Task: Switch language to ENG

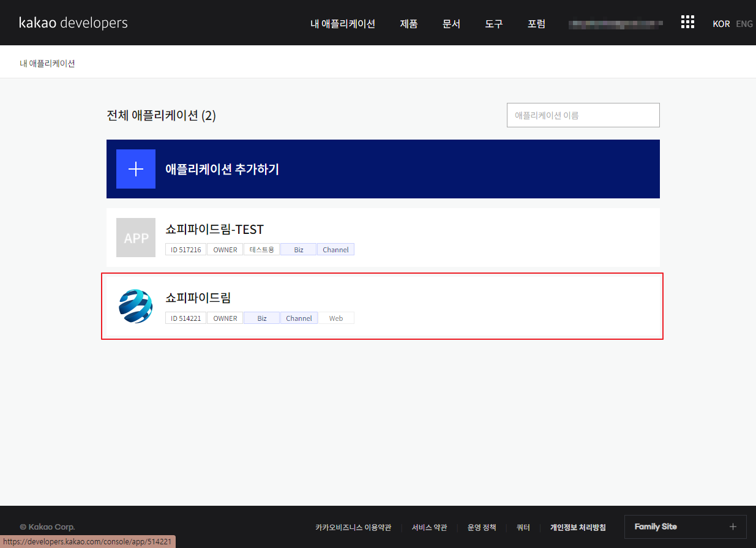Action: click(x=744, y=24)
